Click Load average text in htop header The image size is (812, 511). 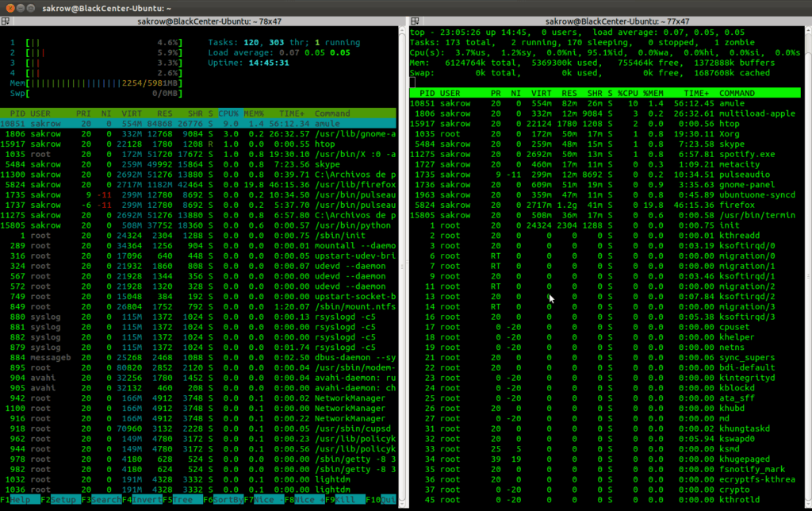[x=279, y=53]
